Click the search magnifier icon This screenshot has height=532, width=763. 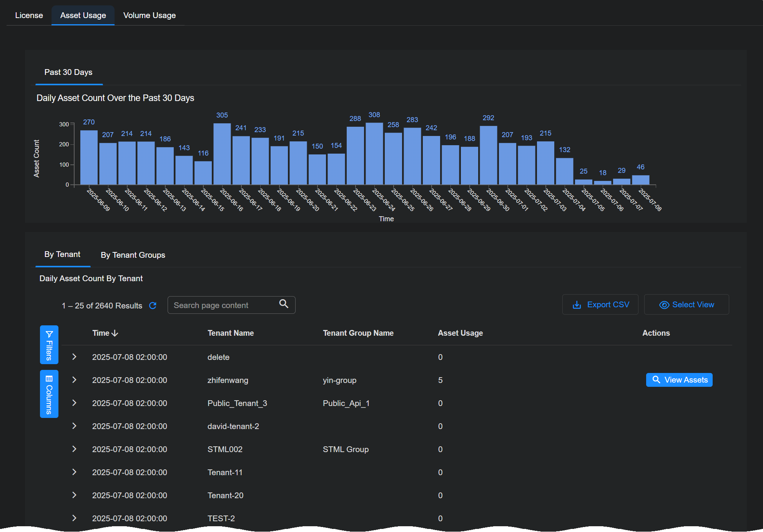[284, 304]
